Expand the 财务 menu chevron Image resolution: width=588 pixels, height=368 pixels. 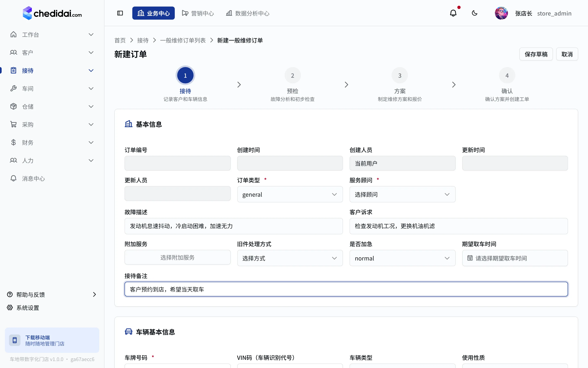tap(91, 142)
